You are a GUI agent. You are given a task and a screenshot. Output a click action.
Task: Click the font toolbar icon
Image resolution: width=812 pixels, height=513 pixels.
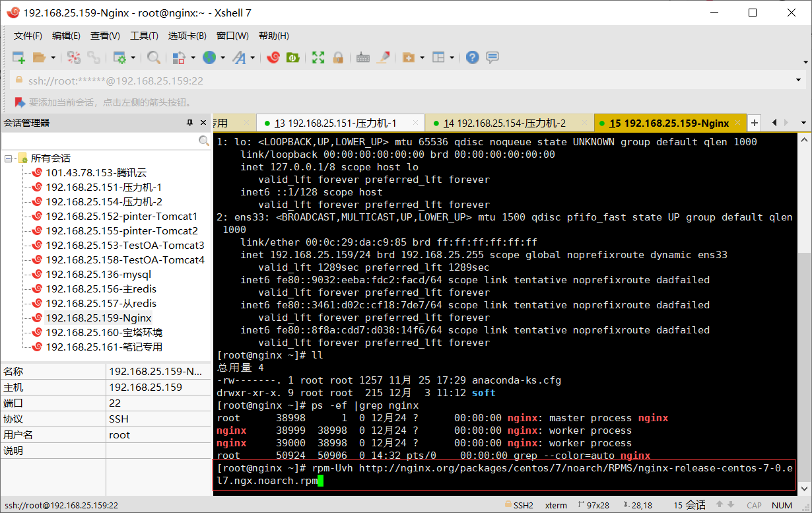click(239, 57)
